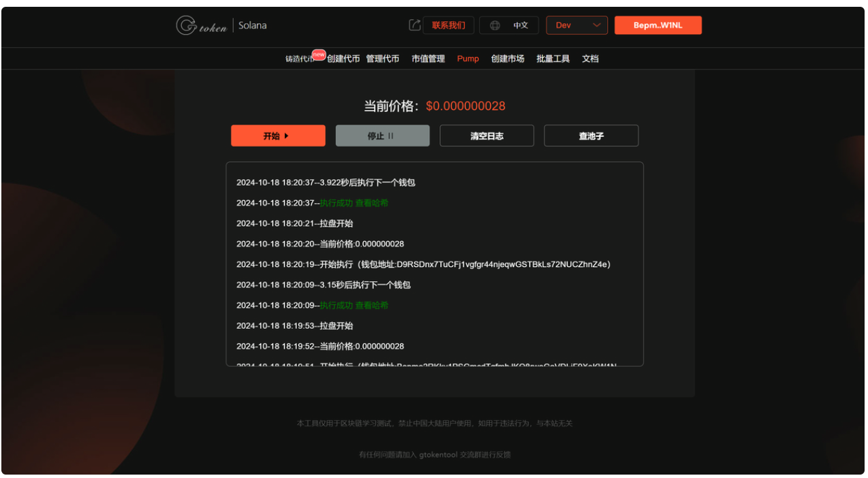Open the 批量工具 menu
Viewport: 868px width, 478px height.
click(553, 59)
